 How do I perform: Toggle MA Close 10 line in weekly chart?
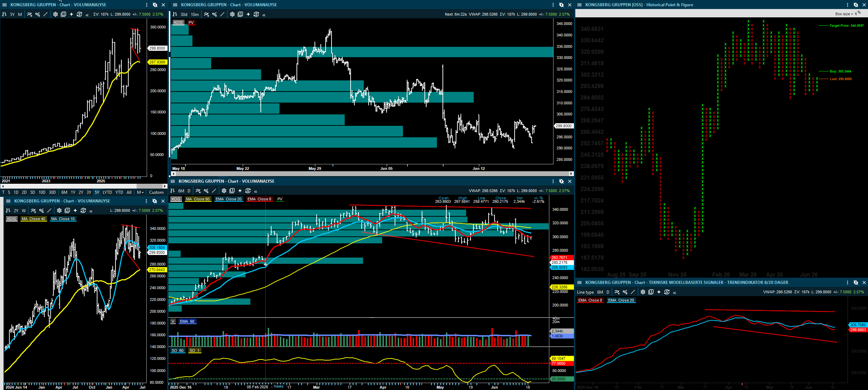[x=63, y=219]
